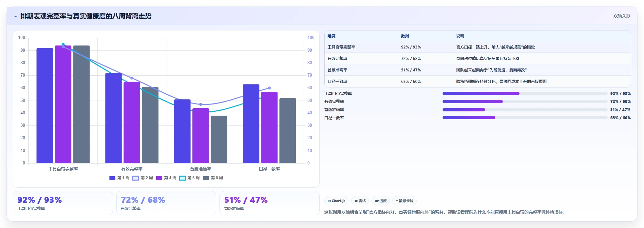Viewport: 644px width, 228px height.
Task: Click the 第 1 周 bar for 口径一致率
Action: point(251,124)
